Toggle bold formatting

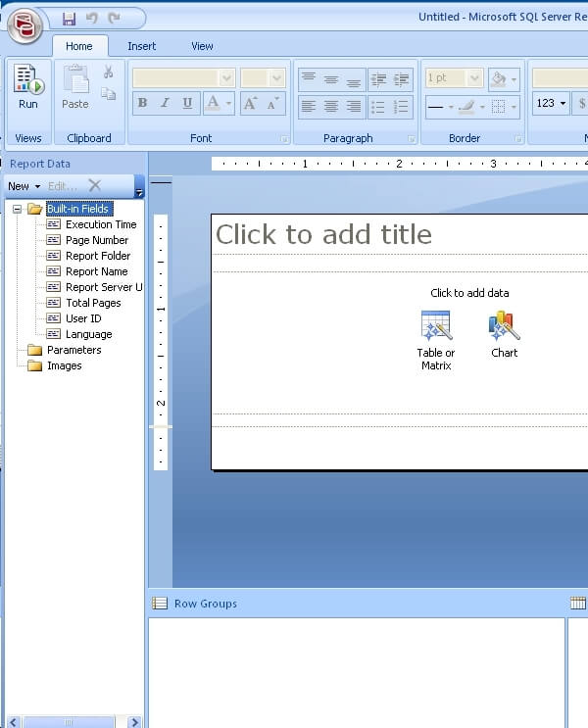(x=143, y=103)
